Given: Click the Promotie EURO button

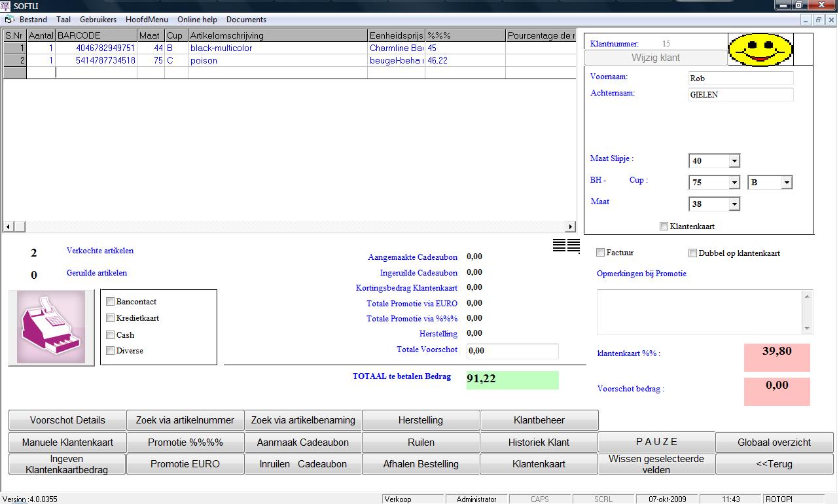Looking at the screenshot, I should tap(185, 464).
